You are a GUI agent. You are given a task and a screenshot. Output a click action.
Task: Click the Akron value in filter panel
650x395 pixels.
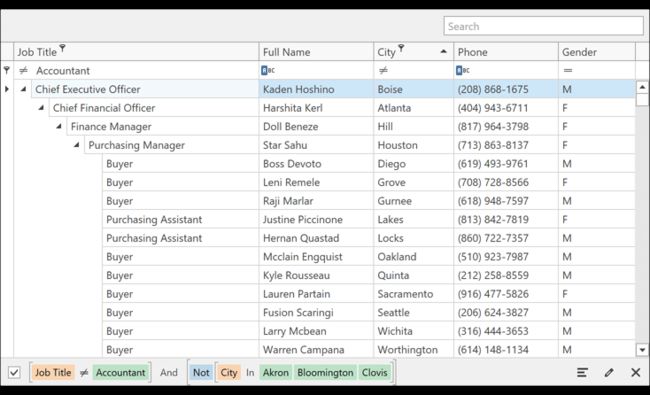point(276,372)
